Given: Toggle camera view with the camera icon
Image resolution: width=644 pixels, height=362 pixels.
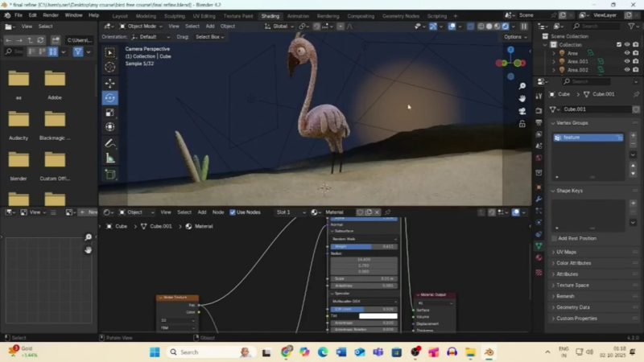Looking at the screenshot, I should [522, 111].
